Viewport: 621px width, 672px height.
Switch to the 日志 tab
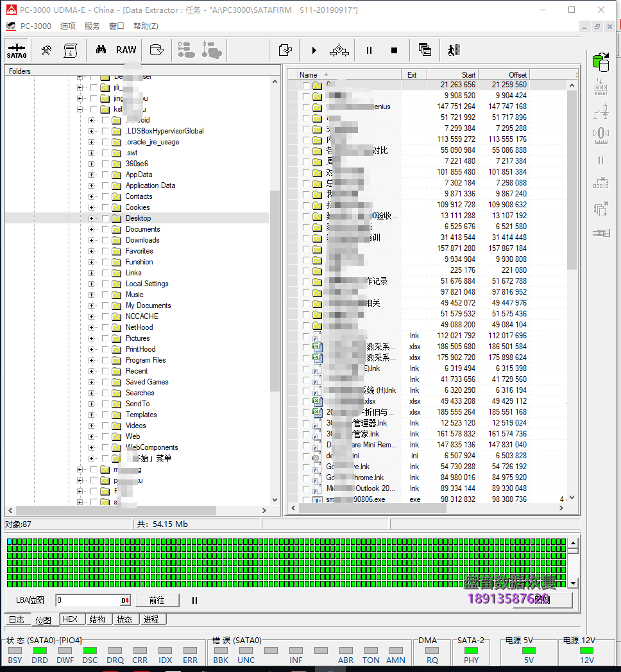17,619
